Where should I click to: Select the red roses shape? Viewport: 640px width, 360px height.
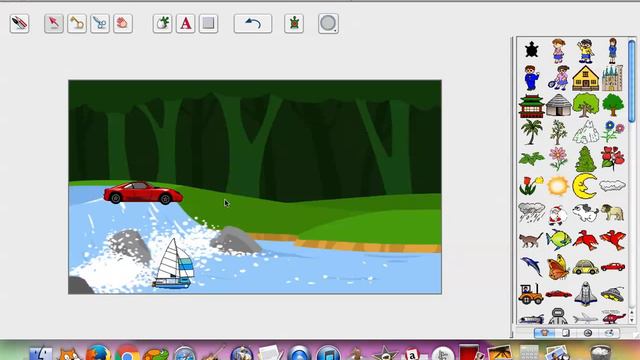point(612,158)
